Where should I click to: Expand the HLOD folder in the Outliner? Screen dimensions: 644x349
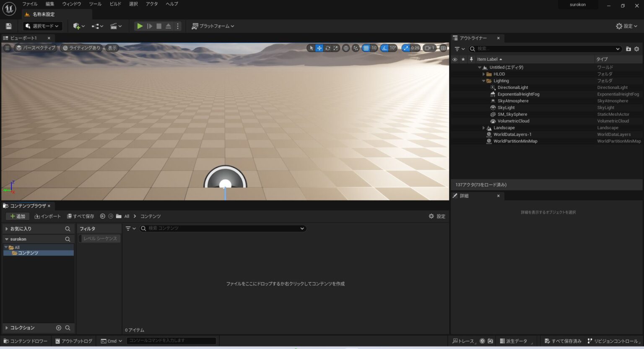(x=483, y=74)
